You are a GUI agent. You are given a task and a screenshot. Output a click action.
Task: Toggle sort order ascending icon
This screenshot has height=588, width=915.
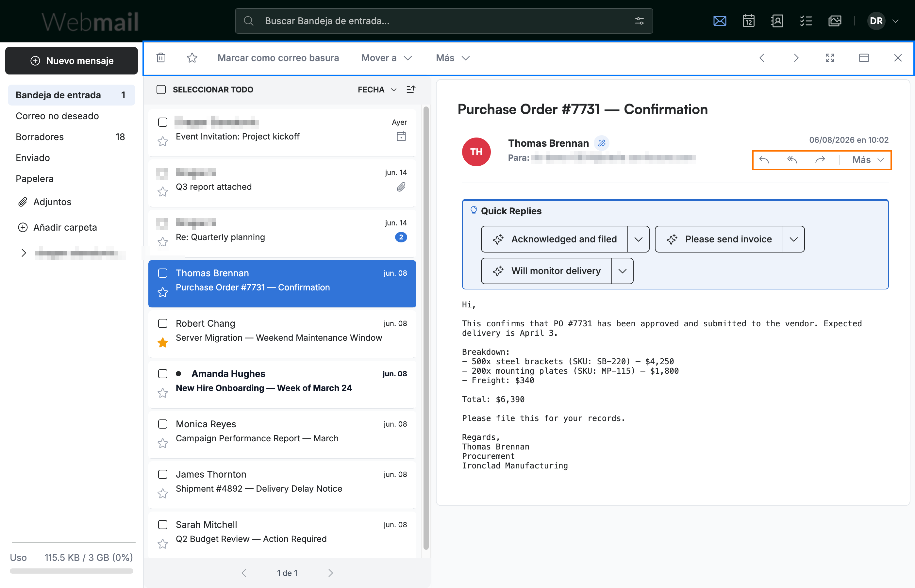pyautogui.click(x=411, y=90)
